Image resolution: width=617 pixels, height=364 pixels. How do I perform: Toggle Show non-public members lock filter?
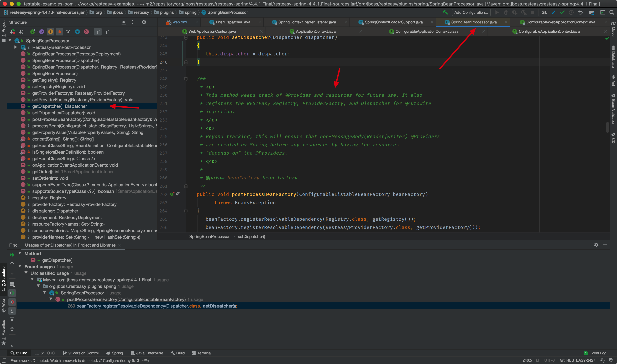[x=59, y=31]
